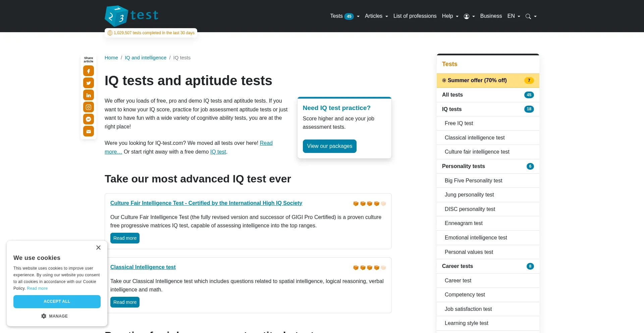The width and height of the screenshot is (644, 333).
Task: Accept all cookies
Action: click(x=57, y=301)
